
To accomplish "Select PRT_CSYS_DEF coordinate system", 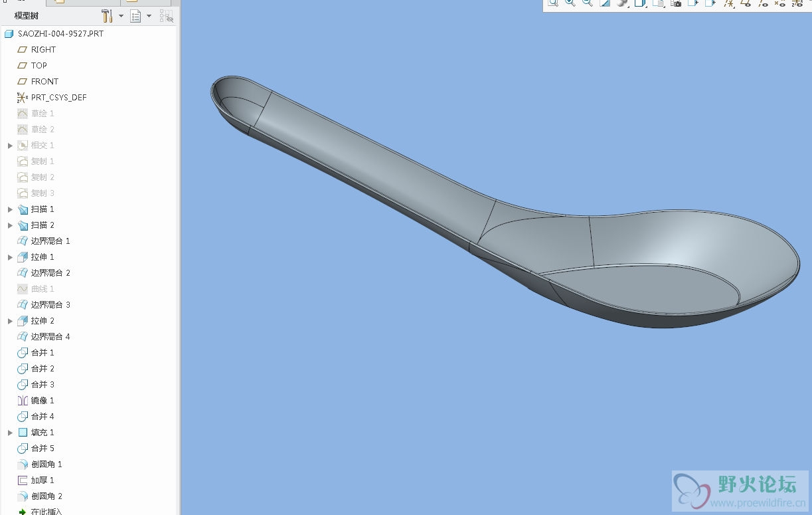I will point(52,97).
